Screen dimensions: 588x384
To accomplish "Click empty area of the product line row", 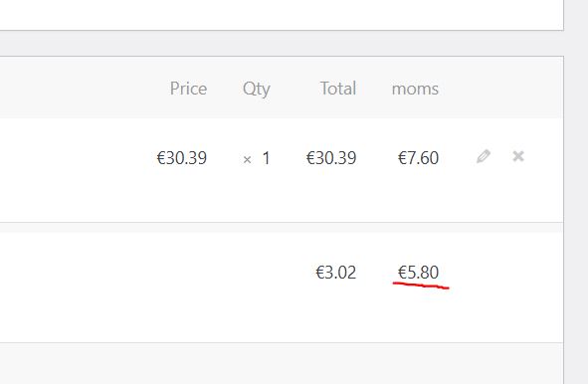I will pos(75,171).
